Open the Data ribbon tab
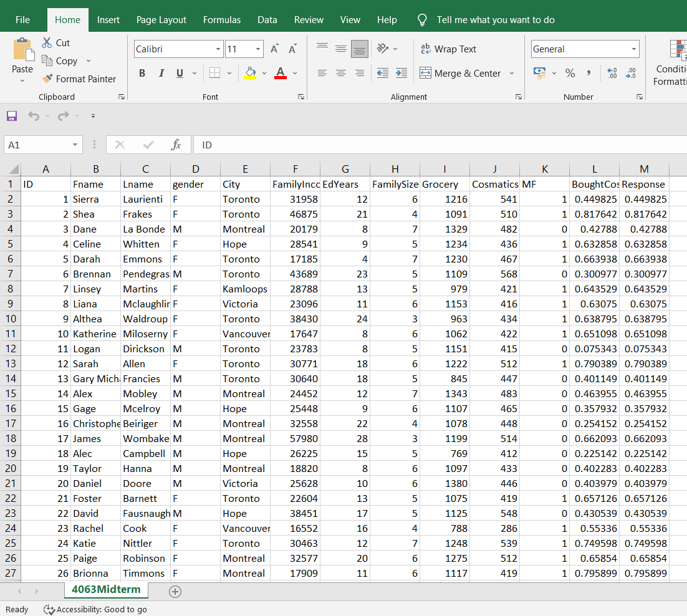This screenshot has width=687, height=616. coord(267,19)
